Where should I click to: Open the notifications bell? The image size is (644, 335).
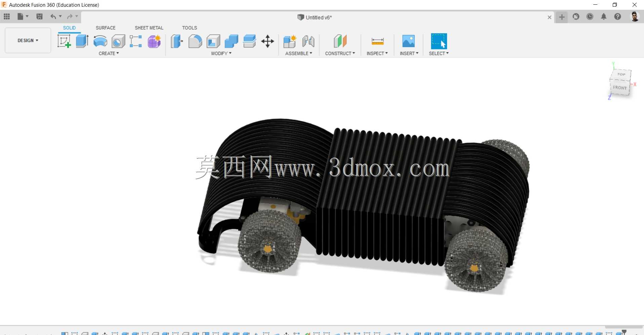[604, 16]
